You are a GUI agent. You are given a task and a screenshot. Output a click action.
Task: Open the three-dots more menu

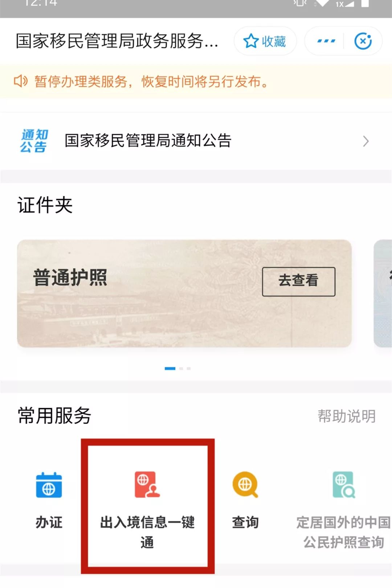tap(326, 41)
